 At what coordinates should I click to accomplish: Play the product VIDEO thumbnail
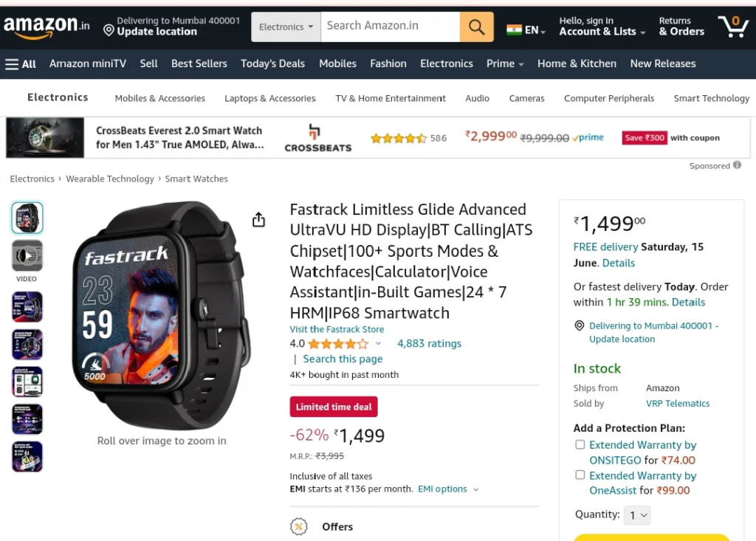(x=27, y=255)
